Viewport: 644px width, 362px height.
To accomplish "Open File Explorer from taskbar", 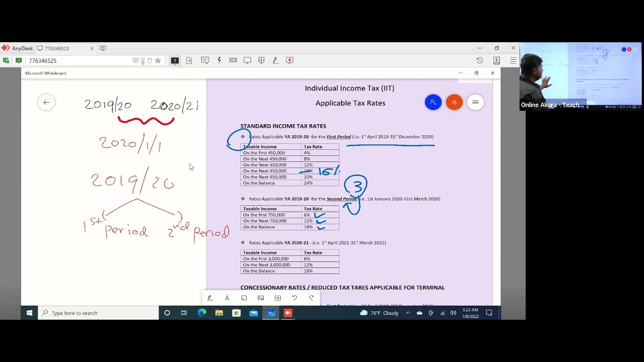I will click(219, 313).
